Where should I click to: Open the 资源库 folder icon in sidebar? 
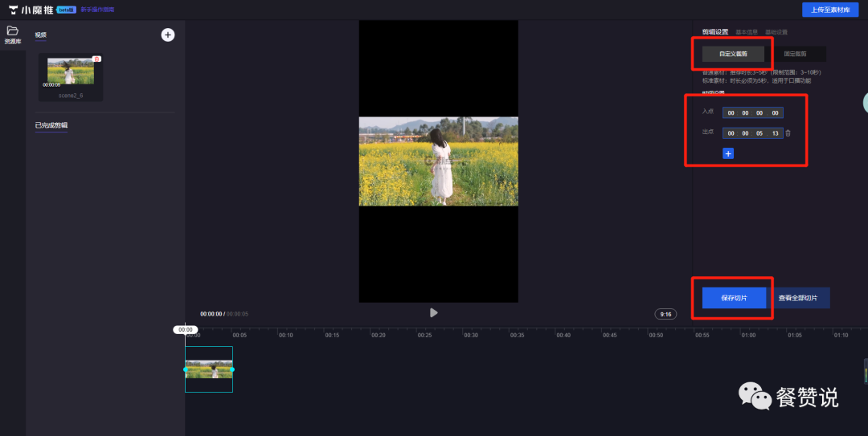coord(12,31)
